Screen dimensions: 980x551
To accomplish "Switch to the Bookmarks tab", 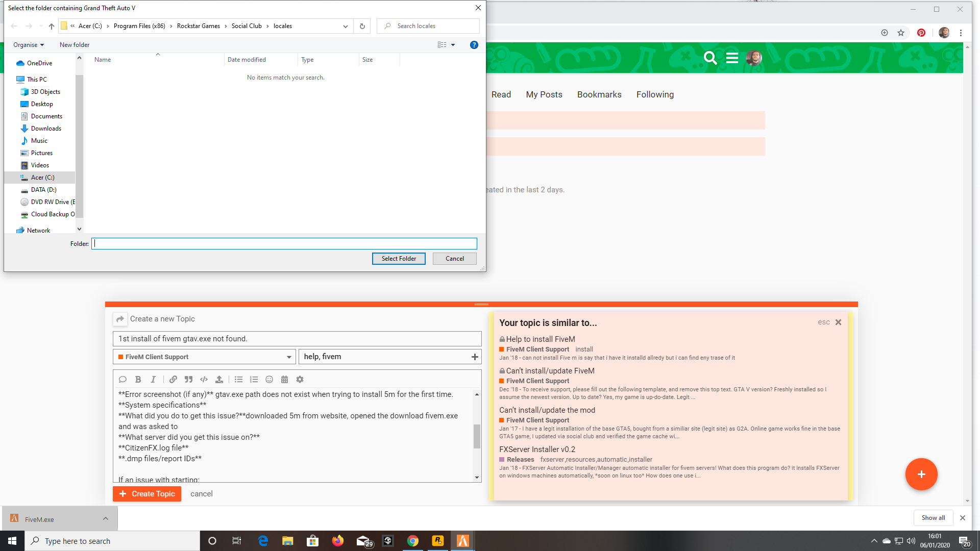I will (599, 94).
